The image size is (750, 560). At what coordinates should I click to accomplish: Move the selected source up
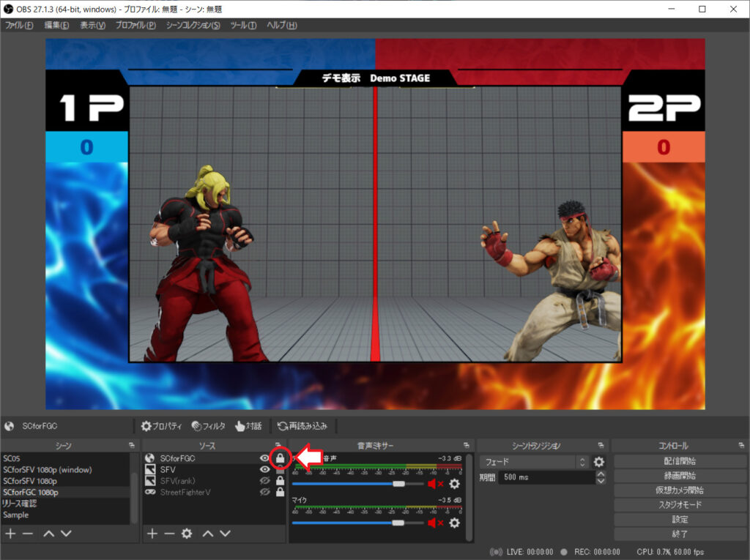pos(207,533)
